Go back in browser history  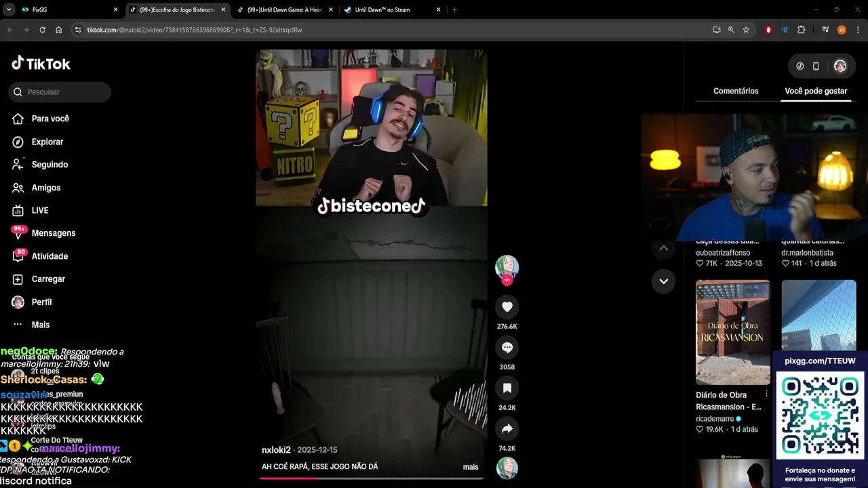tap(9, 30)
